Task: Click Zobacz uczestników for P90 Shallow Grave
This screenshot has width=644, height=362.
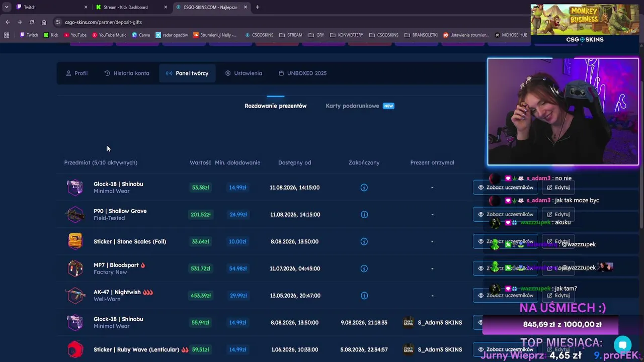Action: 505,215
